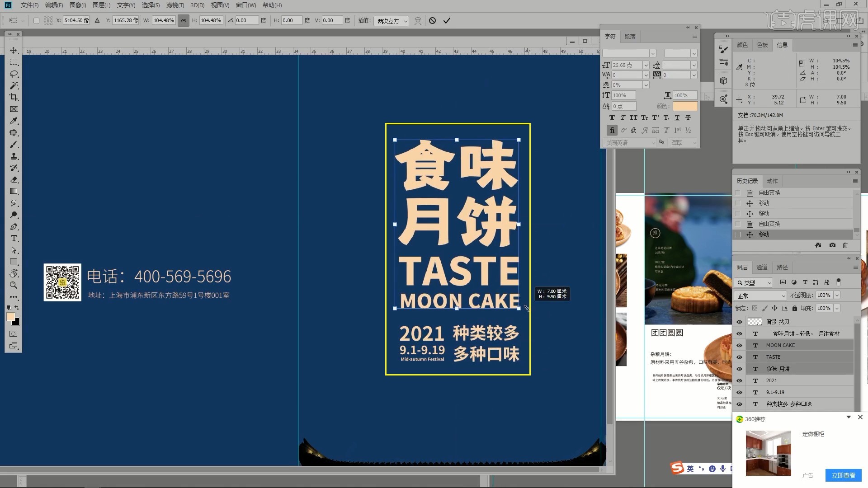Select the Crop tool
The width and height of the screenshot is (868, 488).
coord(14,97)
